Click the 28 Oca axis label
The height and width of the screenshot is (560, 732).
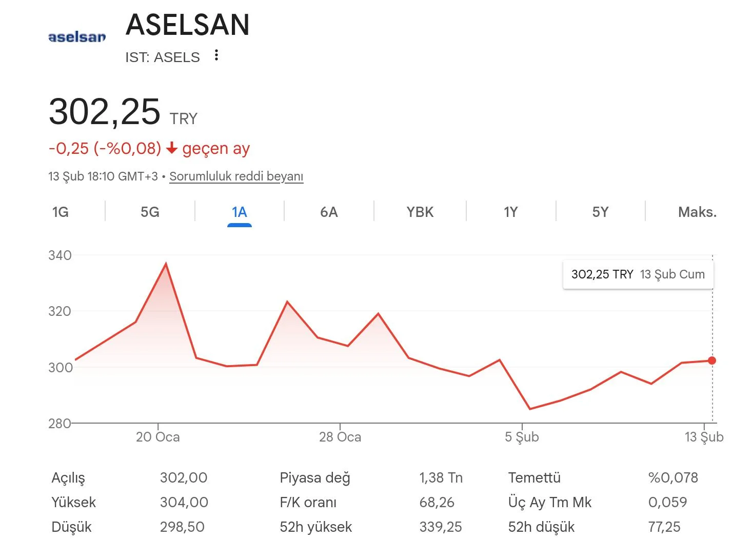340,437
